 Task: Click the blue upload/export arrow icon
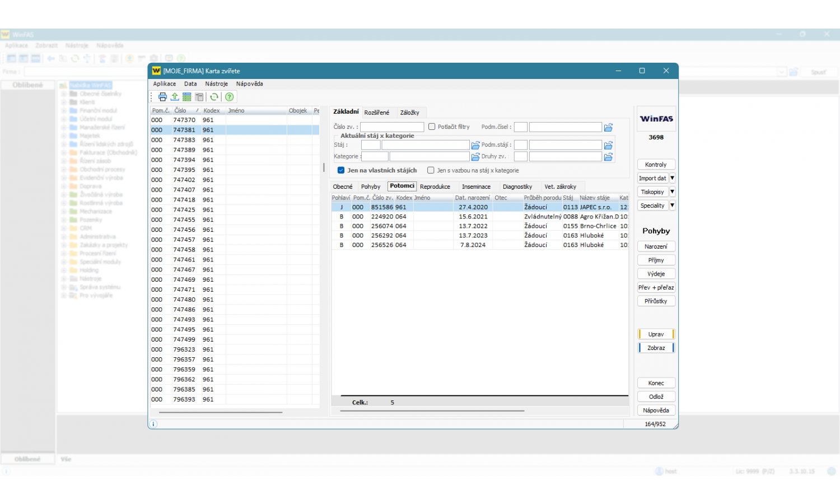click(x=175, y=97)
